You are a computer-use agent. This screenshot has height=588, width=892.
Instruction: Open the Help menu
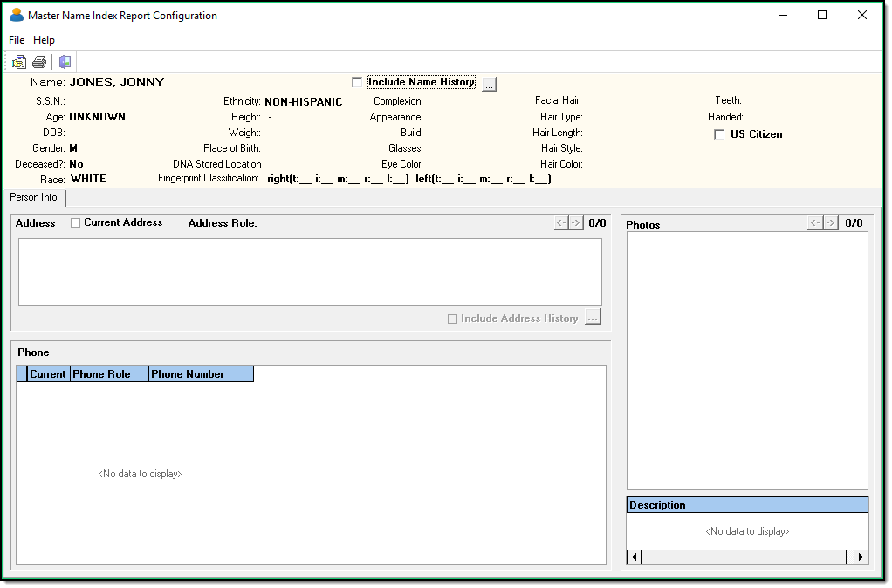pos(44,40)
